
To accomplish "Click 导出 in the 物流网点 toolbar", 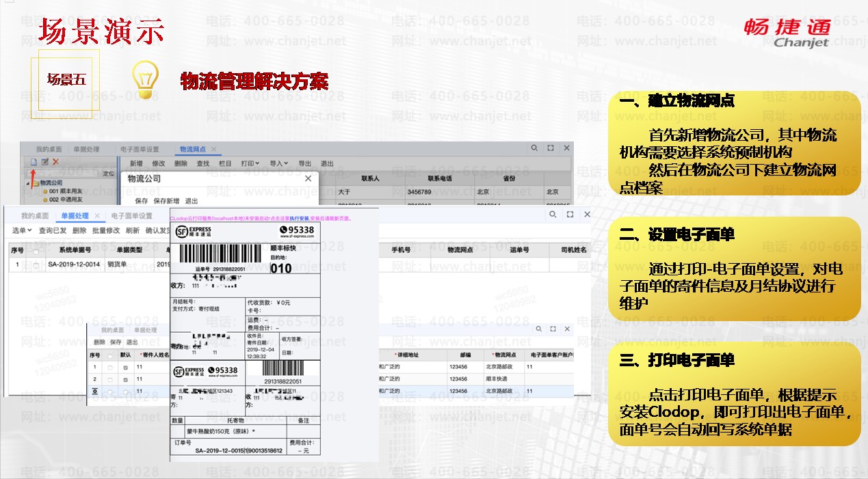I will tap(304, 163).
